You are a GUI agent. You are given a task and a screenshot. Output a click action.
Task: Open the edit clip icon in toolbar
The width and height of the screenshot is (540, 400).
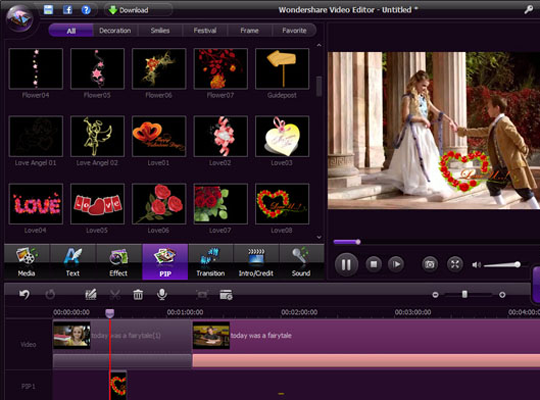pos(91,295)
